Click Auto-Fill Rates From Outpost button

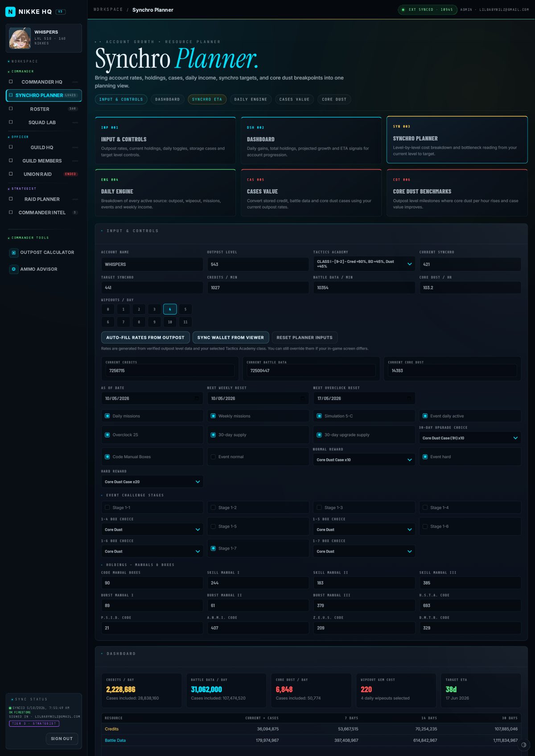coord(145,337)
